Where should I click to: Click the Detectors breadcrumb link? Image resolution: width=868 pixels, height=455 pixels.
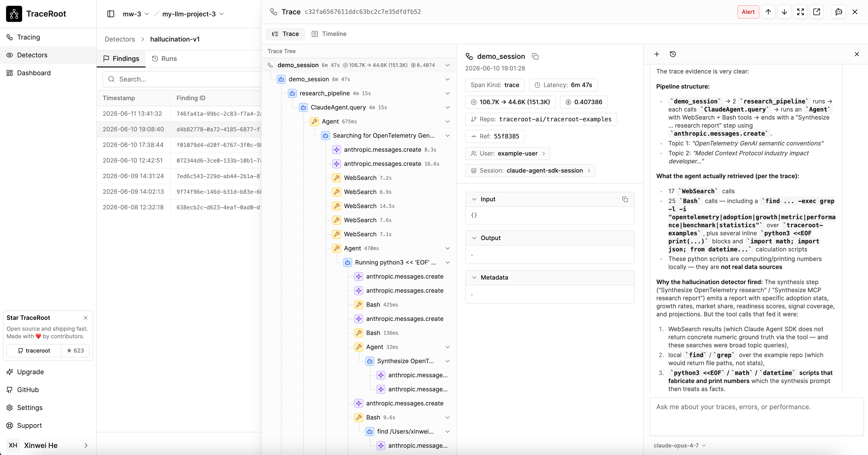(120, 39)
